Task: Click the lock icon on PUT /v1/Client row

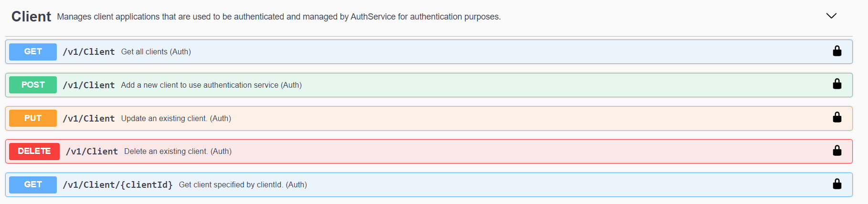Action: pos(837,117)
